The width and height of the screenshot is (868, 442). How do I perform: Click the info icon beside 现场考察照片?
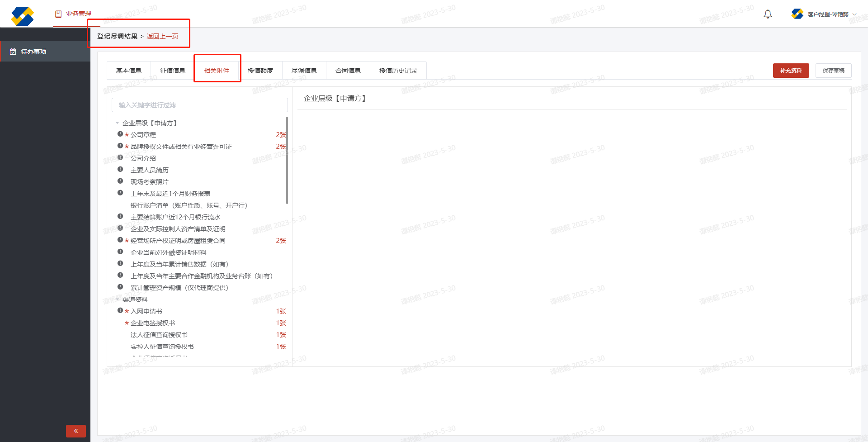pos(120,181)
